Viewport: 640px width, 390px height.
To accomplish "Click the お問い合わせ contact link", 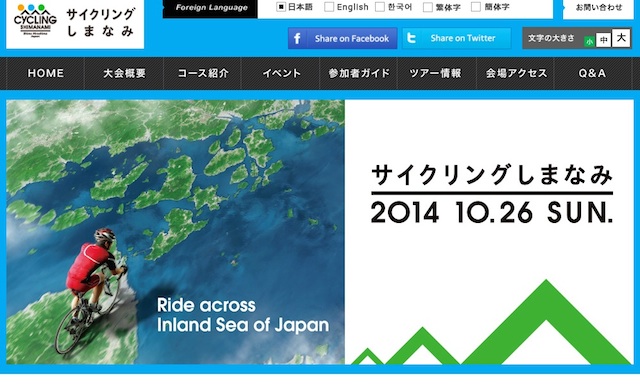I will [598, 8].
